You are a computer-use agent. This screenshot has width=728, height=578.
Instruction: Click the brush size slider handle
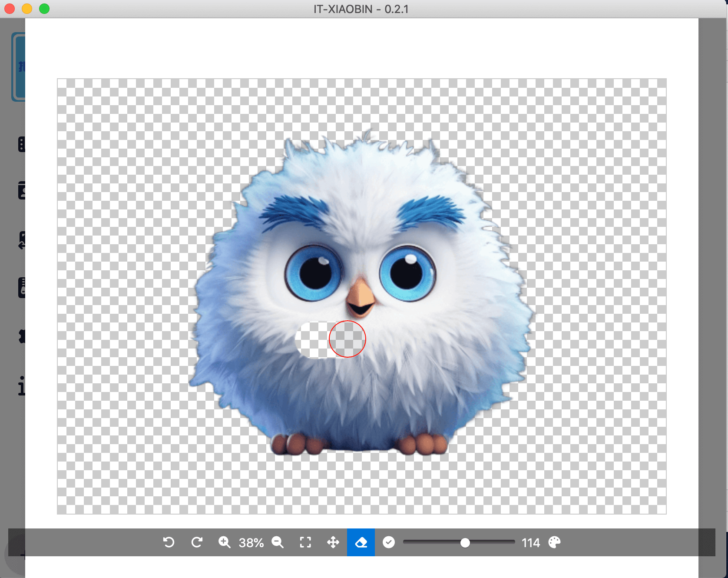tap(465, 542)
